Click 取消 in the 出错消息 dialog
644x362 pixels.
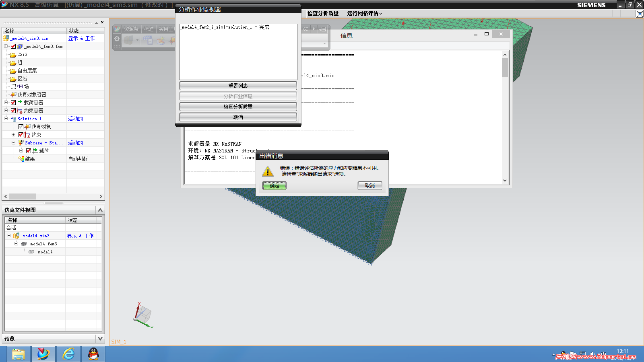click(x=370, y=185)
